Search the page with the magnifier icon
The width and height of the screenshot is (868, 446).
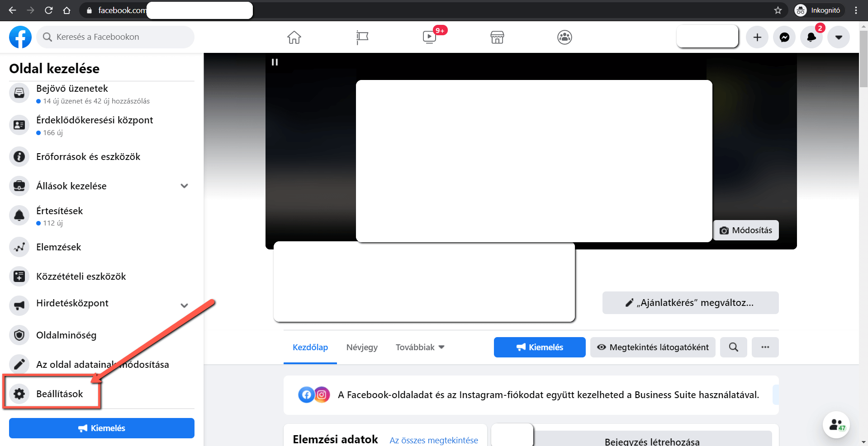(734, 347)
